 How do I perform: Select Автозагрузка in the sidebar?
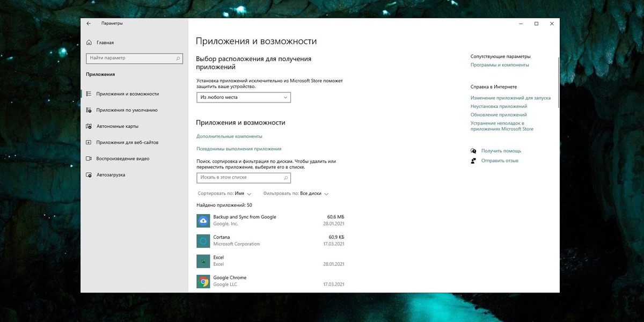click(x=111, y=175)
